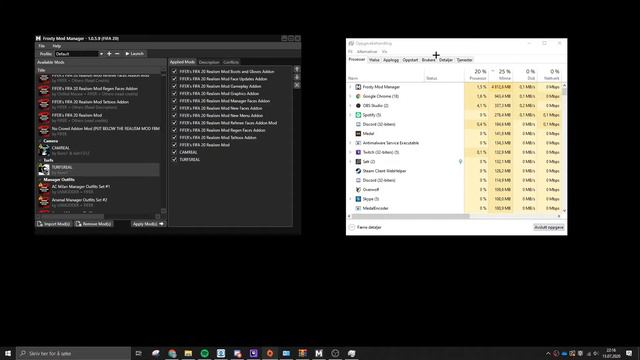Switch to the Conflicts tab in Frosty
Viewport: 640px width, 360px height.
tap(231, 62)
